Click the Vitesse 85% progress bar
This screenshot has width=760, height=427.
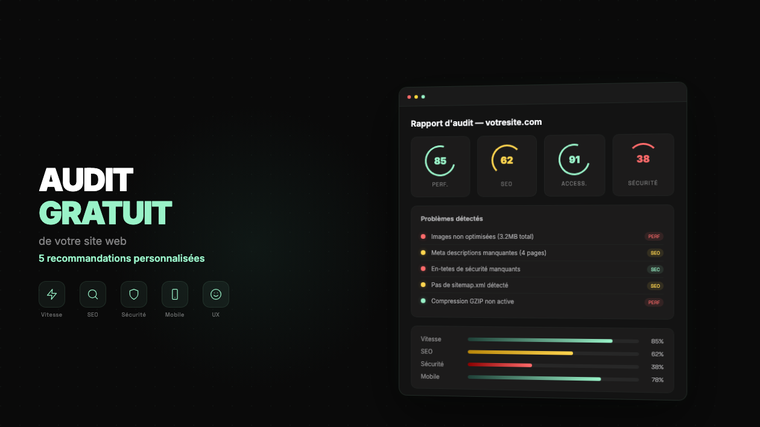tap(553, 341)
